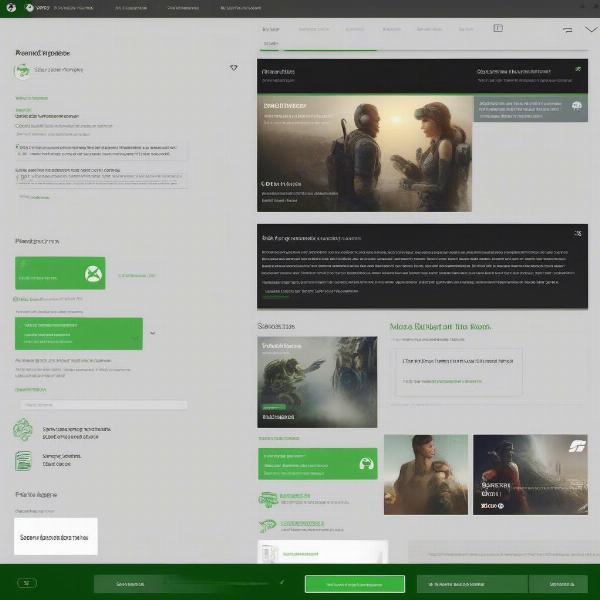Click the diamond icon beside the profile row
Screen dimensions: 600x600
click(x=233, y=68)
